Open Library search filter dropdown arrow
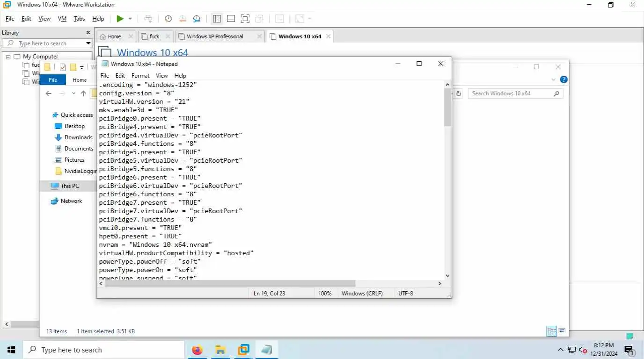This screenshot has height=359, width=644. coord(88,43)
